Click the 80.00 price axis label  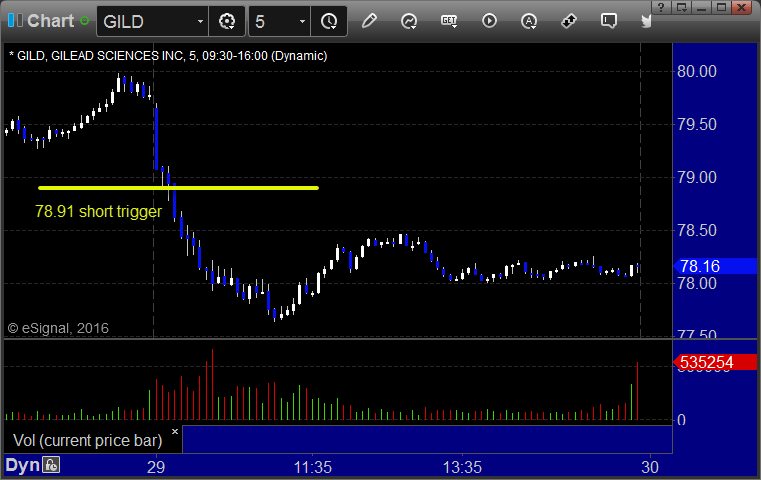[696, 71]
